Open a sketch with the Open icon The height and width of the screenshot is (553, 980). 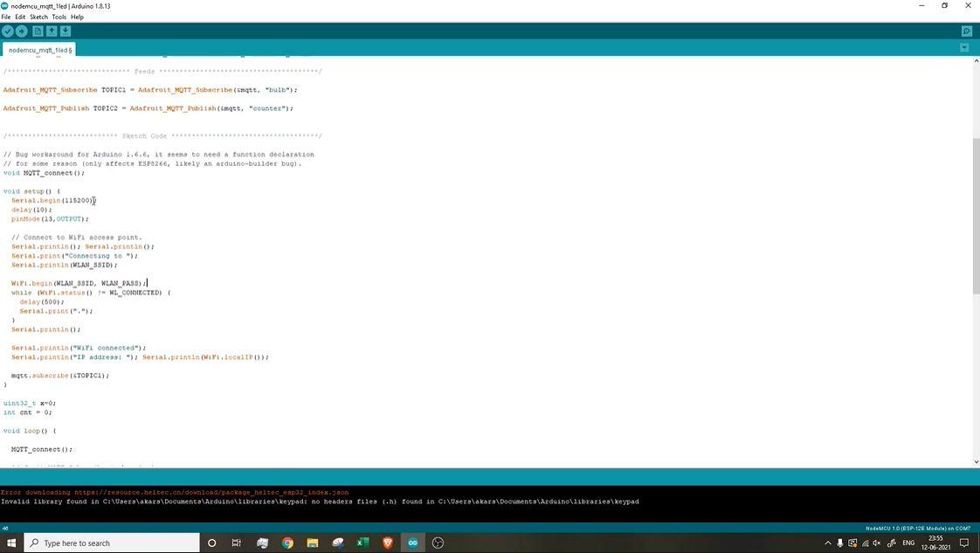click(x=52, y=31)
